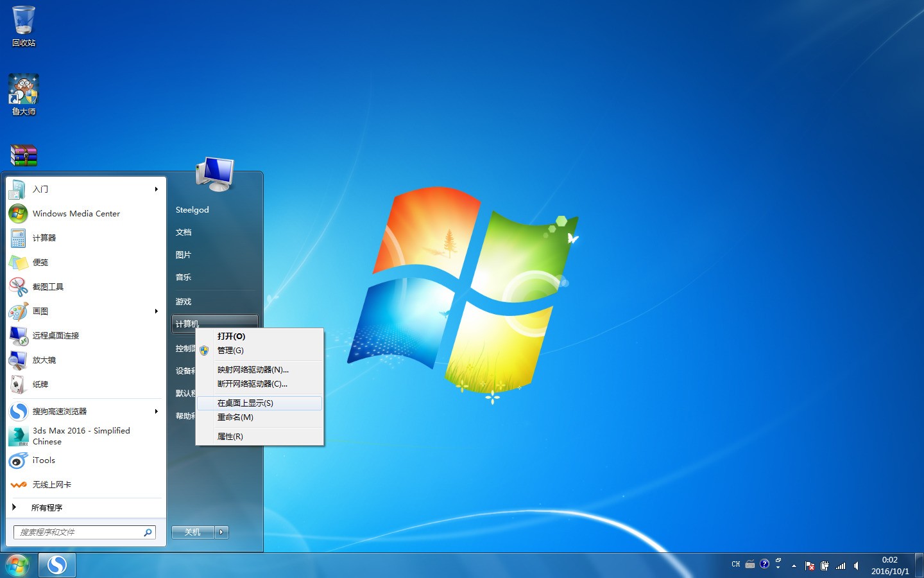Screen dimensions: 924x578
Task: Open 远程桌面连接 remote desktop connection
Action: click(85, 335)
